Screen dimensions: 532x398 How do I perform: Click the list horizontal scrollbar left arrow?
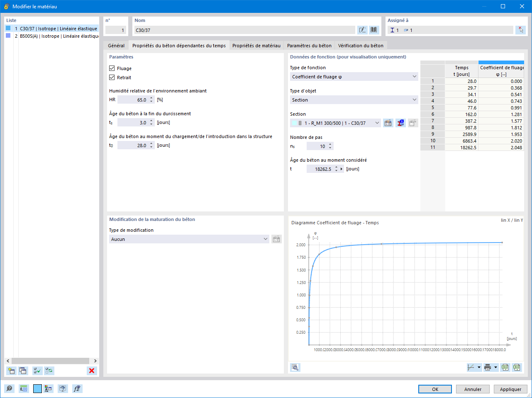(8, 361)
